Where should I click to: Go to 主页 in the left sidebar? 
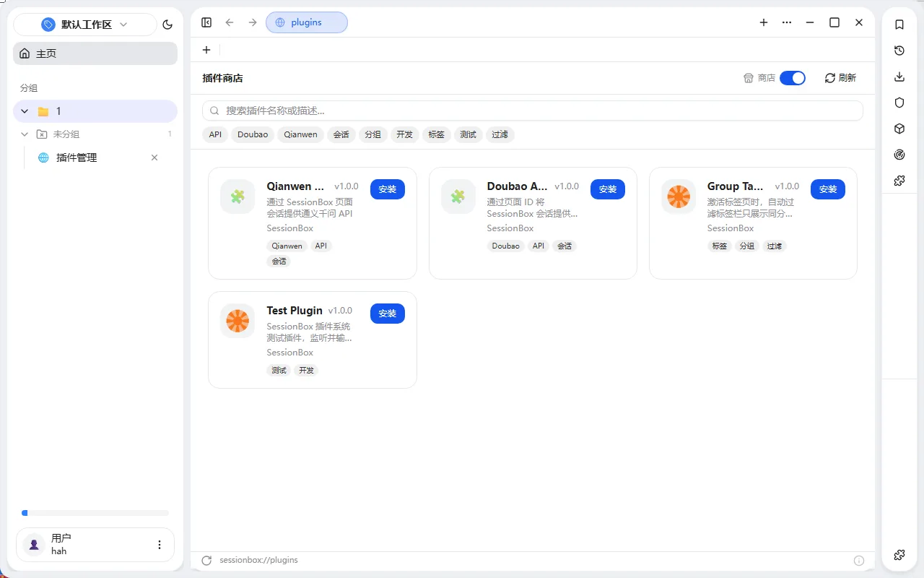pyautogui.click(x=95, y=53)
